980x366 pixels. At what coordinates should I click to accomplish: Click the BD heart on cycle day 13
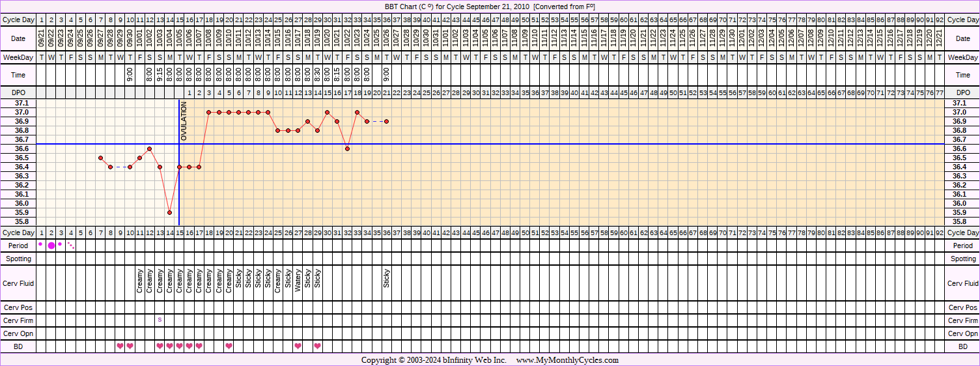pos(160,346)
